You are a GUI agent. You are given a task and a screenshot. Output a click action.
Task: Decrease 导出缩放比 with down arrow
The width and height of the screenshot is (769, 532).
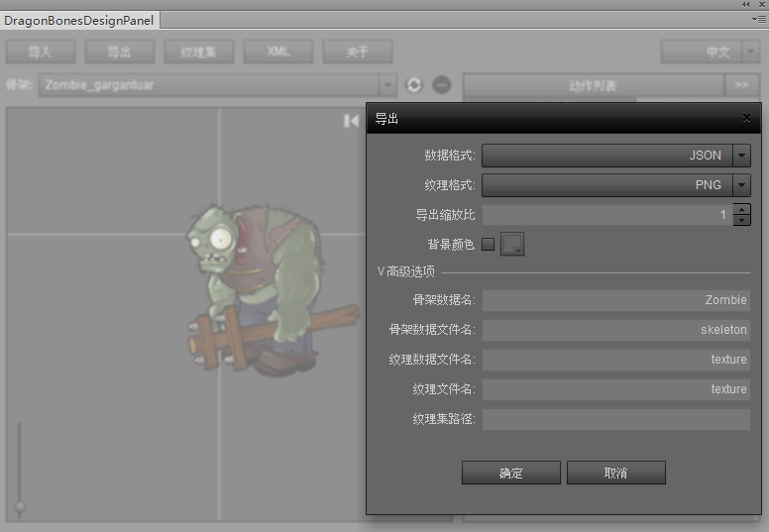[x=741, y=220]
